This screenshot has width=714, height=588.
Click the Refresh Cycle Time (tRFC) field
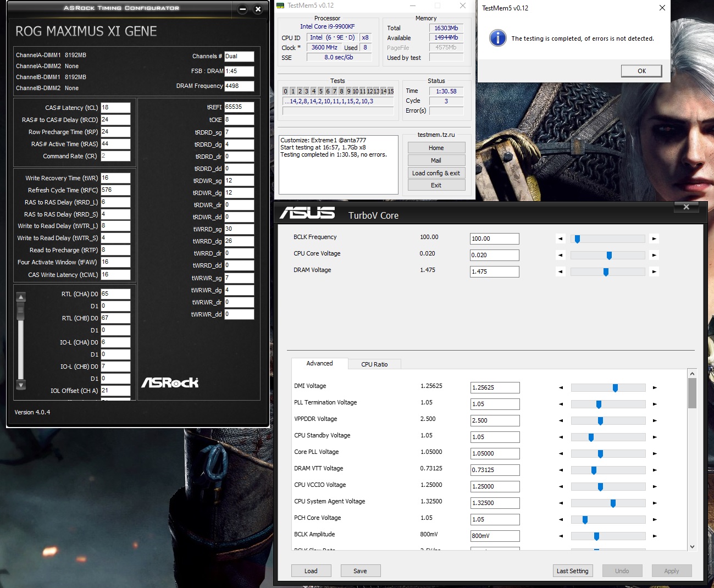click(115, 190)
